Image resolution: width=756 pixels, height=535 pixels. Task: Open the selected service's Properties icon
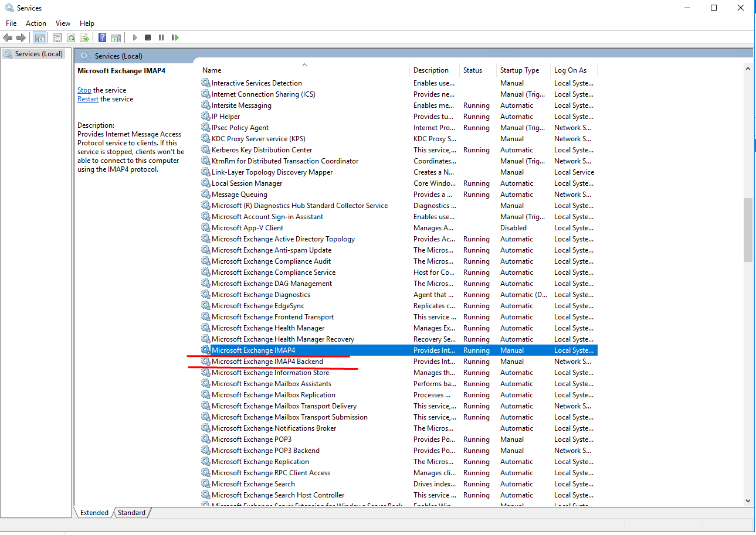click(x=57, y=37)
